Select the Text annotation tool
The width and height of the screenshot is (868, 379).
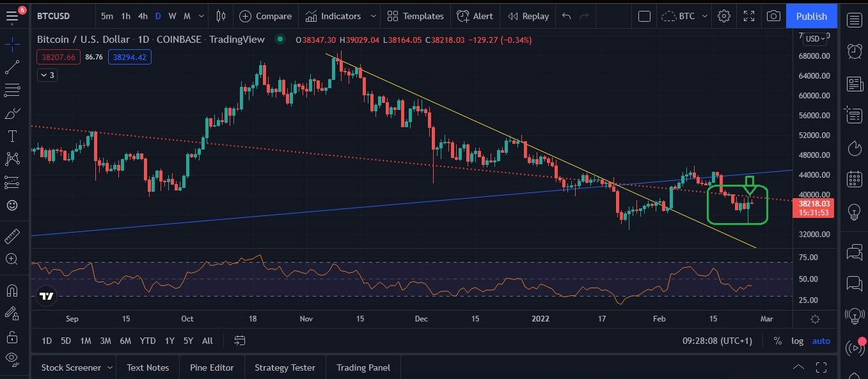pyautogui.click(x=12, y=136)
